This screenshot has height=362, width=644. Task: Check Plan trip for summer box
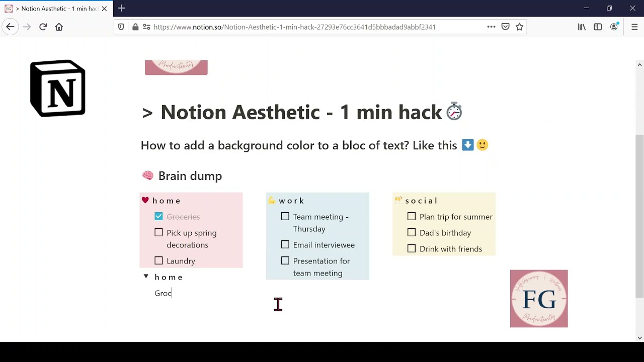coord(412,216)
